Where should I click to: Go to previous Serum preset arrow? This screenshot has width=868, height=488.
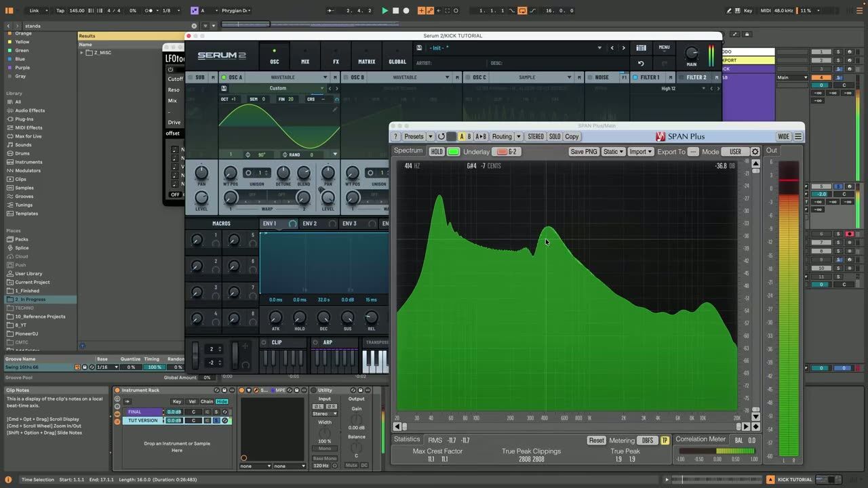click(612, 48)
